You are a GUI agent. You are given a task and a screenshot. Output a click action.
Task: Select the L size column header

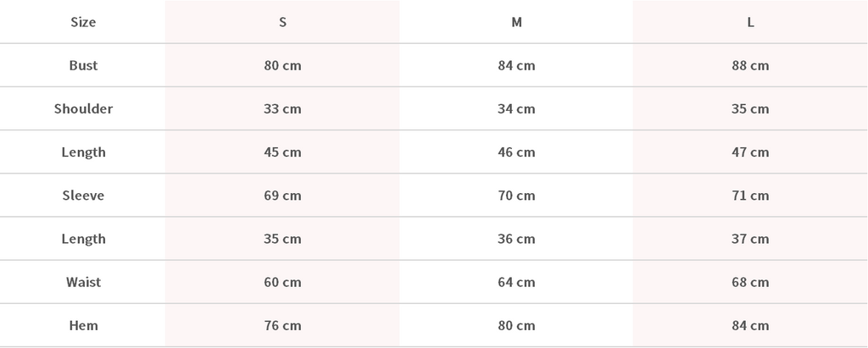coord(750,22)
